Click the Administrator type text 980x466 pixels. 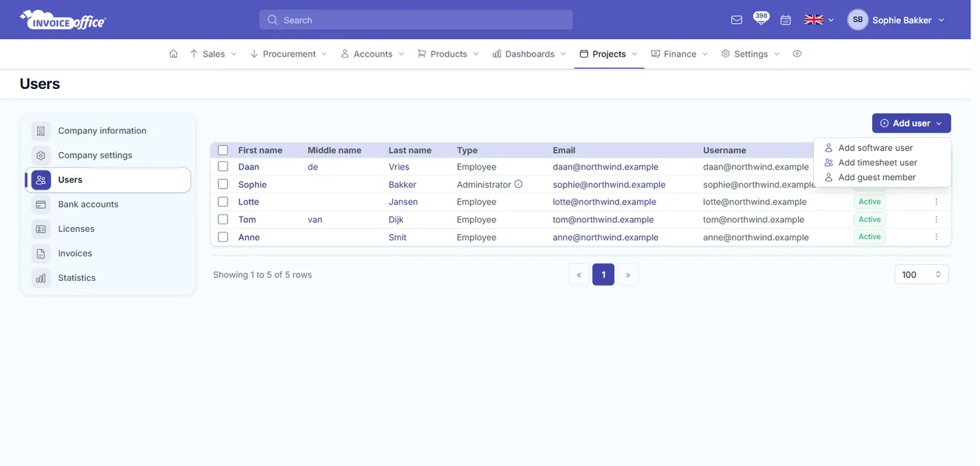click(484, 184)
